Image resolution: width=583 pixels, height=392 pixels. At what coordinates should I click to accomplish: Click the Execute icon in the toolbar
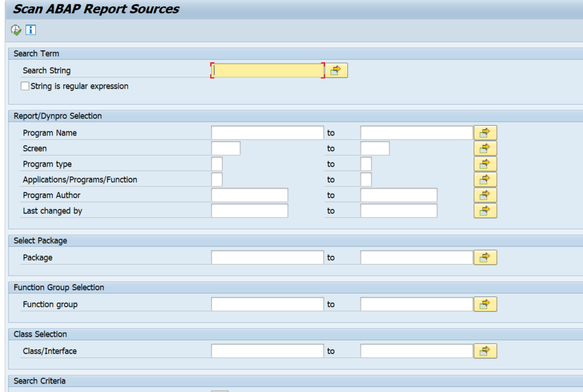16,30
